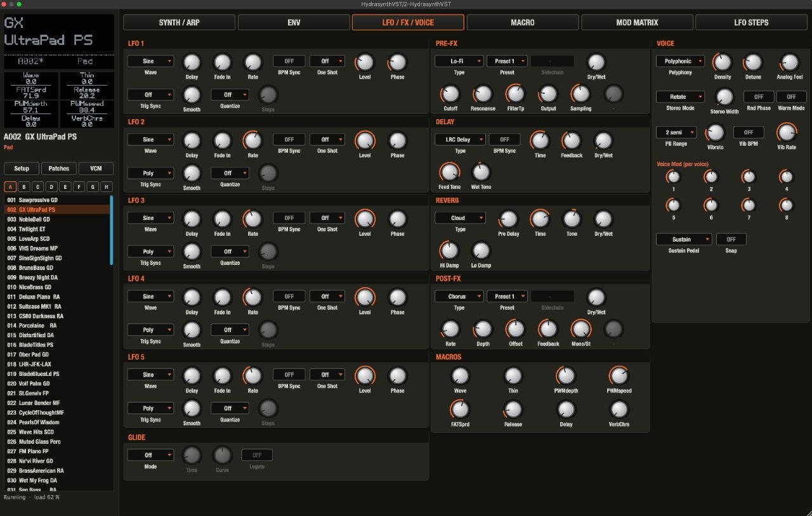Click Voice Mod knob 5
This screenshot has width=812, height=516.
pos(673,205)
